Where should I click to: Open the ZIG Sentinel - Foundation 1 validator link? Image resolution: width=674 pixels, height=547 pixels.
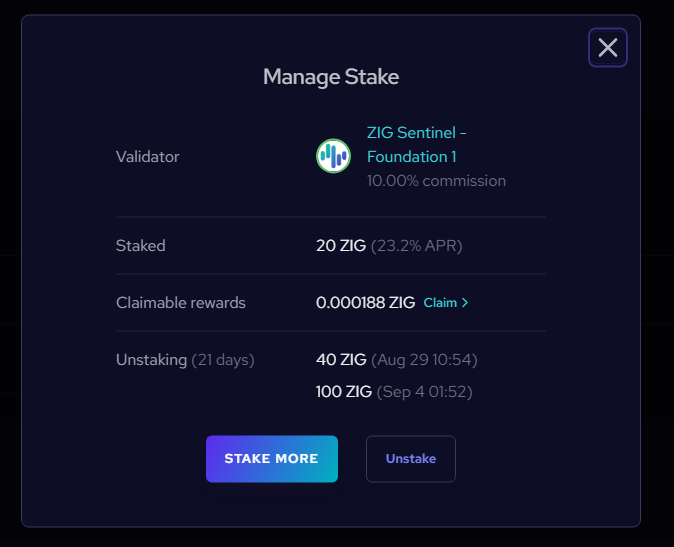[x=416, y=144]
